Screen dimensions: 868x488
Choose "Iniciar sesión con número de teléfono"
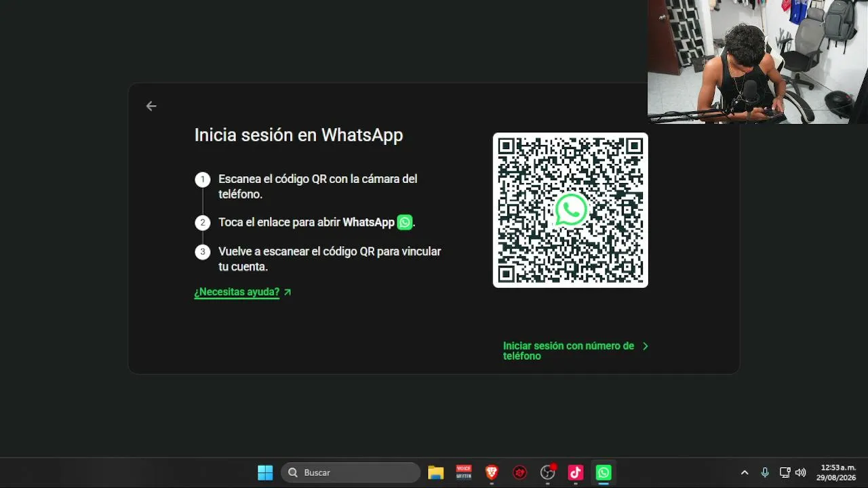pos(568,350)
